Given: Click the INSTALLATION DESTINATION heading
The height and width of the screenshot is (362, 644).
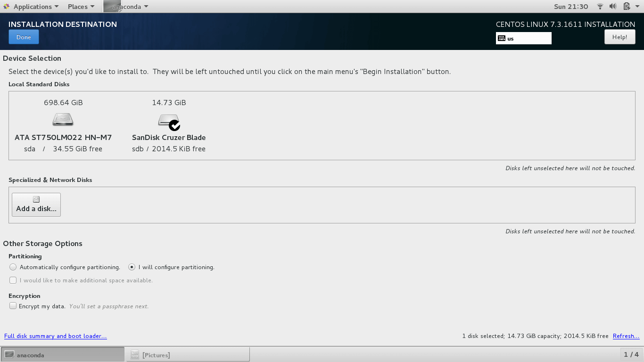Looking at the screenshot, I should (x=63, y=25).
